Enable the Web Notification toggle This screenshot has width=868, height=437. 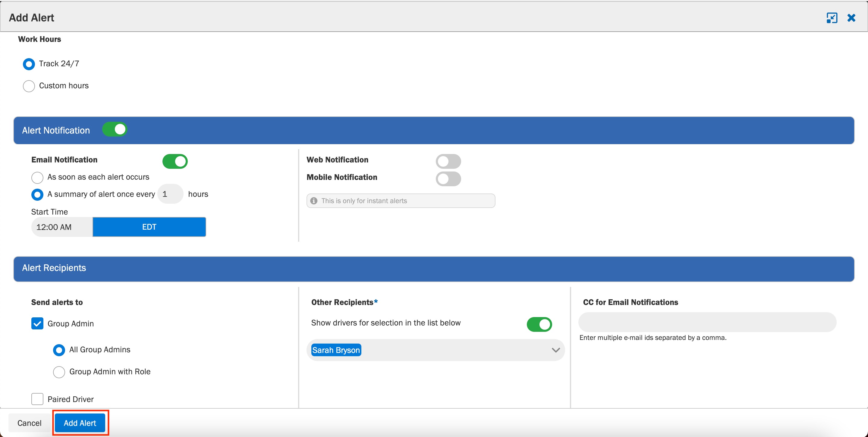448,162
